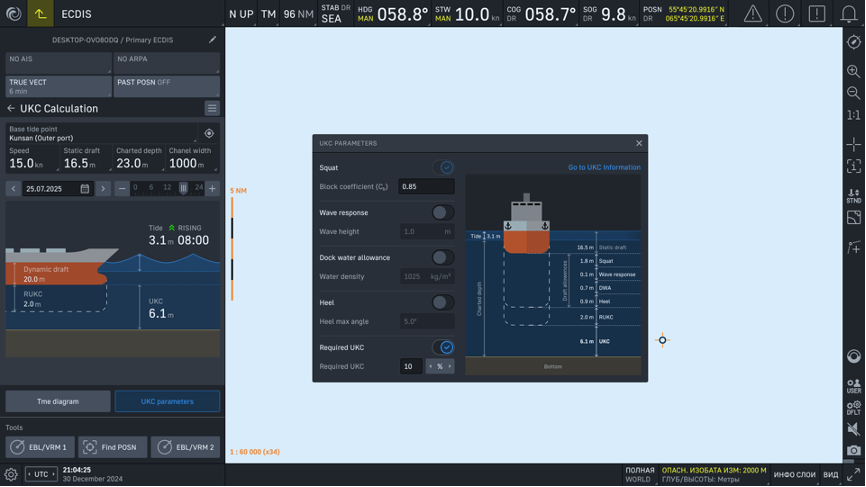Screen dimensions: 866x487
Task: Open UKC Calculation hamburger menu
Action: click(212, 108)
